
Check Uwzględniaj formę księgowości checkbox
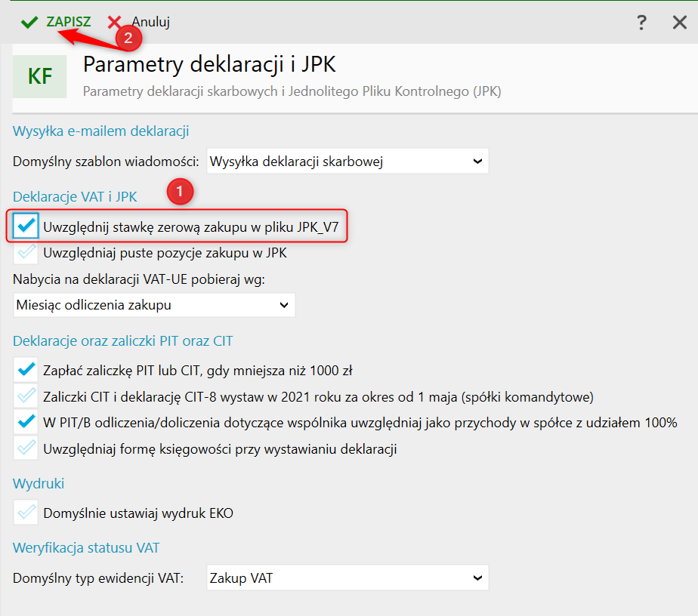pyautogui.click(x=26, y=448)
